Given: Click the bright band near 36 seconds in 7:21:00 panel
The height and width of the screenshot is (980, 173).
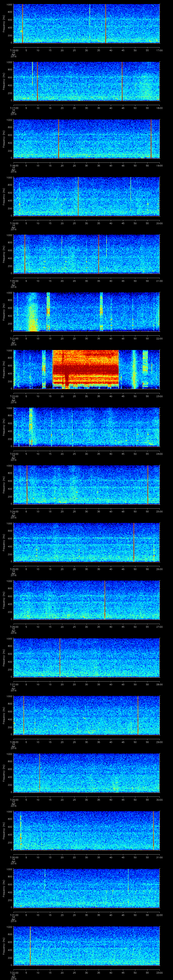Looking at the screenshot, I should [x=101, y=312].
